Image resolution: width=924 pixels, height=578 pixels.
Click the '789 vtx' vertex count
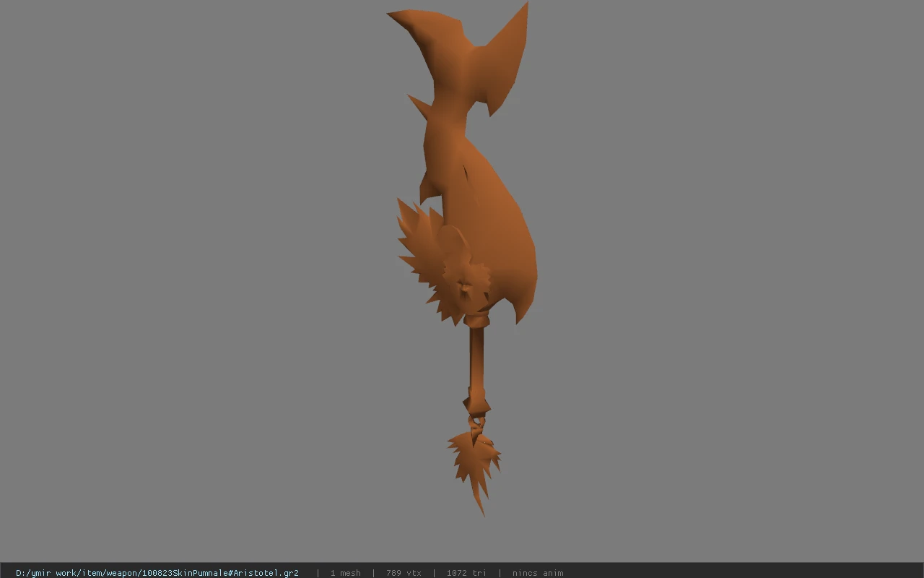pos(404,573)
